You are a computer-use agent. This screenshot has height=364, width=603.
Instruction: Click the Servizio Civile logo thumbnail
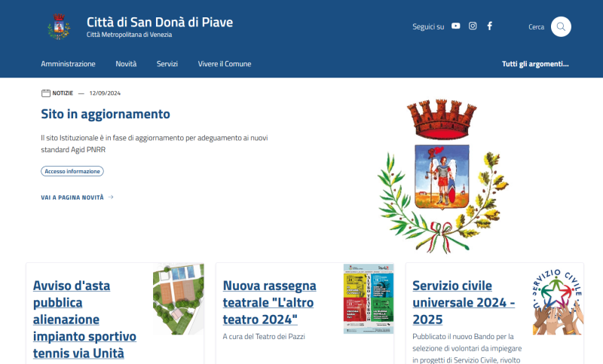coord(558,301)
